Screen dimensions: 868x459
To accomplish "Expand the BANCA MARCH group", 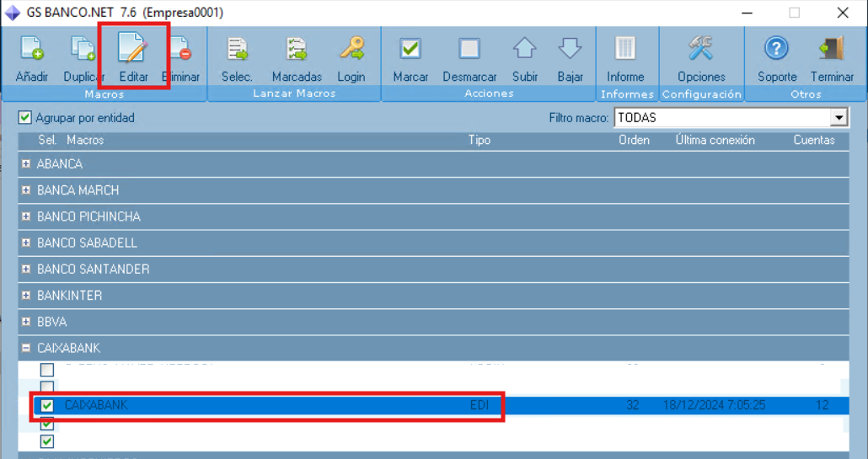I will pos(26,190).
